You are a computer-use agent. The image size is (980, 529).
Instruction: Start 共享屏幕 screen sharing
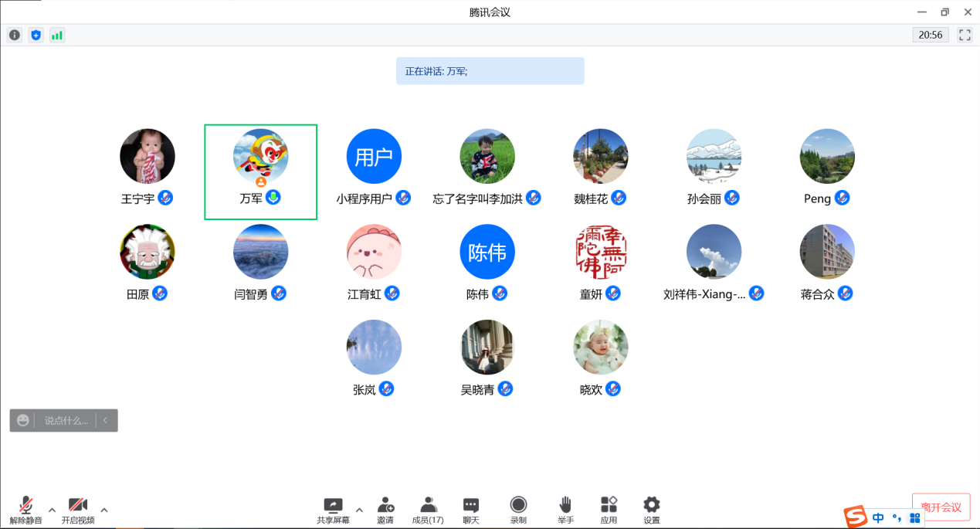click(x=333, y=510)
